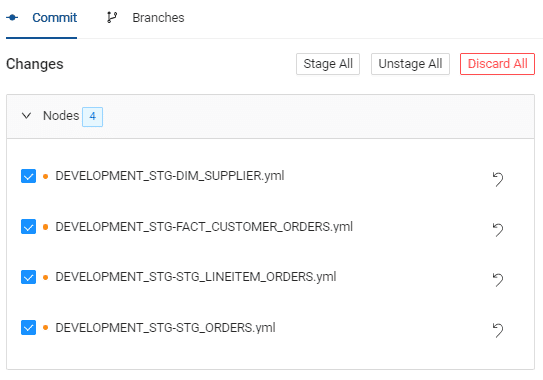This screenshot has width=543, height=380.
Task: Click the discard arrow beside STG_ORDERS.yml
Action: [498, 330]
